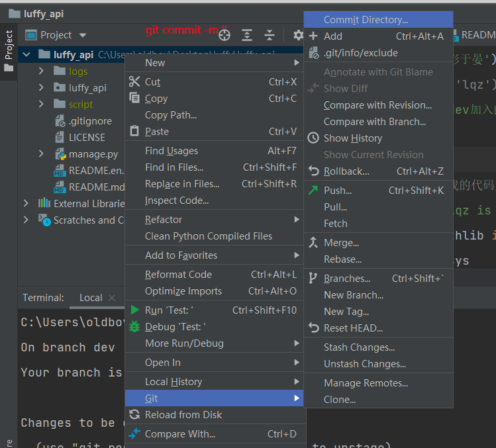Click the clipboard icon beside Paste
Viewport: 496px width, 448px height.
coord(134,131)
